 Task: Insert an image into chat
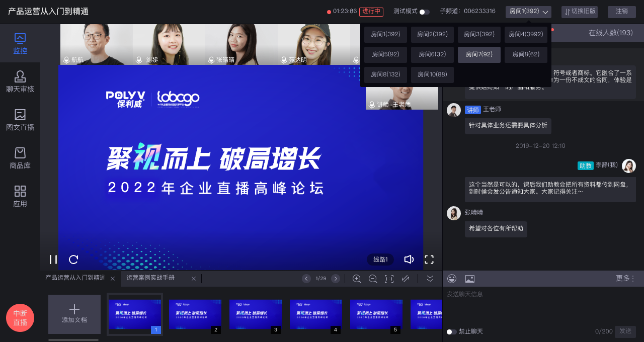coord(470,279)
